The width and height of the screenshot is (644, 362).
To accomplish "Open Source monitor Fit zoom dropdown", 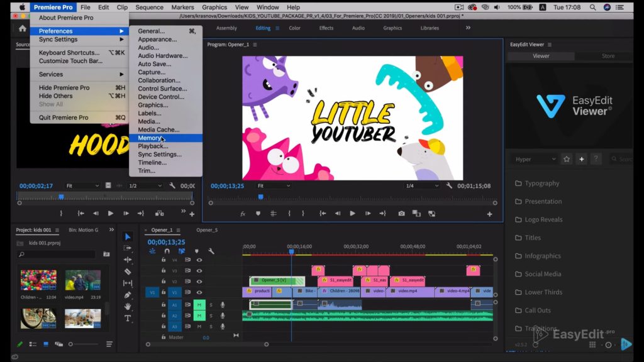I will 82,186.
